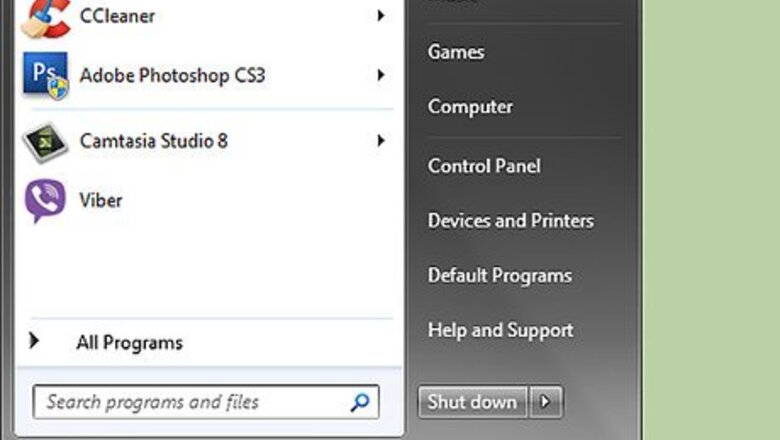Launch Photoshop CS3 via its icon
This screenshot has width=780, height=440.
45,76
